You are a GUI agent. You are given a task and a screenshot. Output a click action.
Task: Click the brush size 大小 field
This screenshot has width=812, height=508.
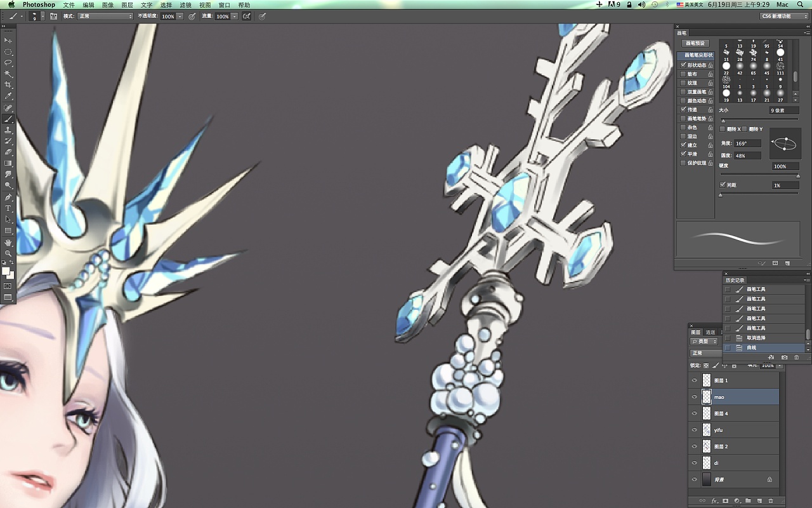[x=783, y=110]
